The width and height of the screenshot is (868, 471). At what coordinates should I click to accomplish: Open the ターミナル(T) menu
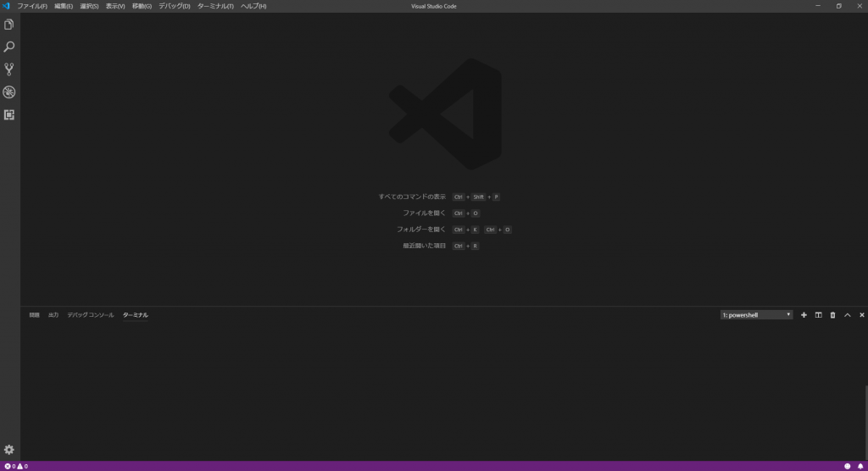[215, 6]
